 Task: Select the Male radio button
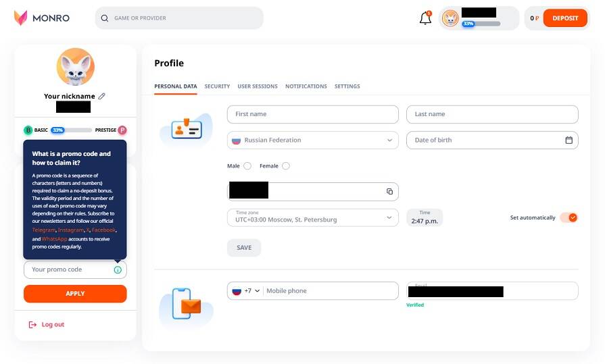pos(247,166)
